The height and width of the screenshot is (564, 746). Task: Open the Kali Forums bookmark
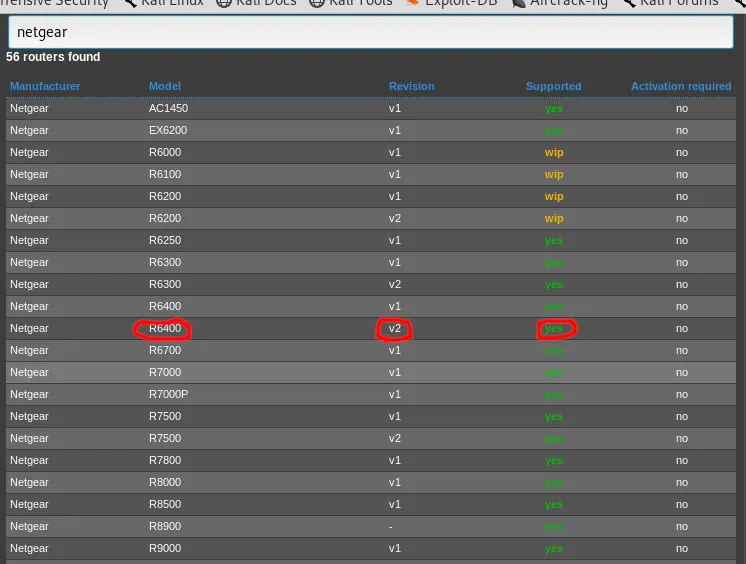click(x=671, y=3)
